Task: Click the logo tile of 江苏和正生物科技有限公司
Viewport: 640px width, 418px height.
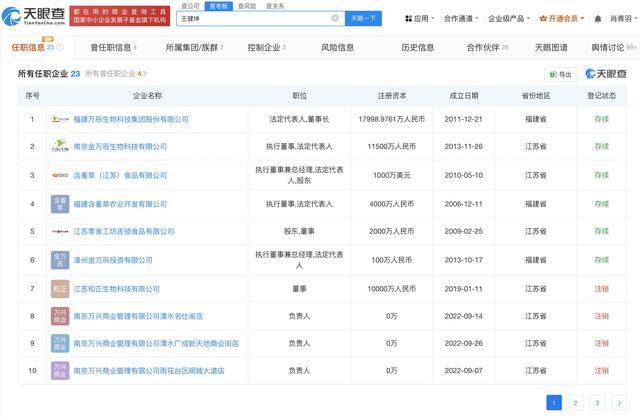Action: coord(60,289)
